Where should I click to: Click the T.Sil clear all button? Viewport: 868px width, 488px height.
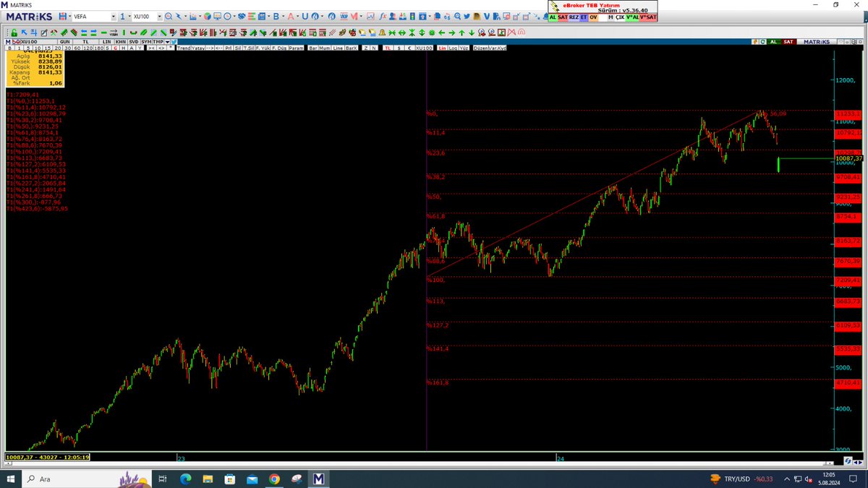[248, 48]
